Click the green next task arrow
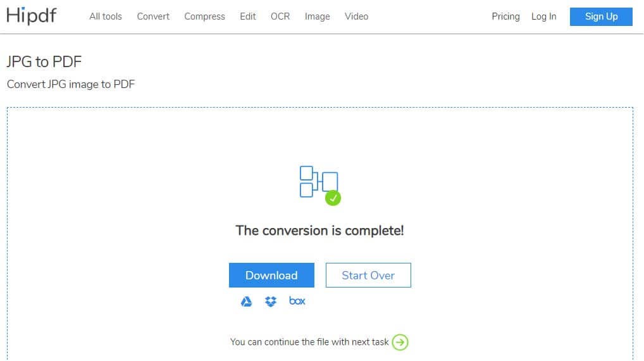The image size is (644, 361). pos(400,343)
